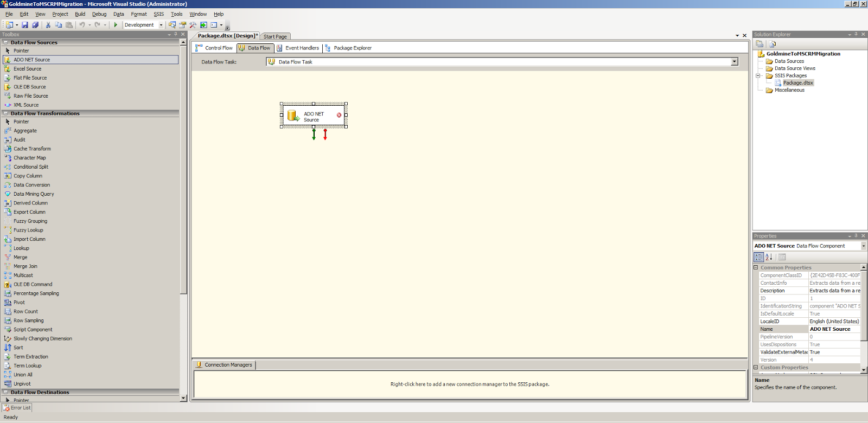Toggle auto-hide pin on Properties panel
This screenshot has height=423, width=868.
(x=856, y=236)
